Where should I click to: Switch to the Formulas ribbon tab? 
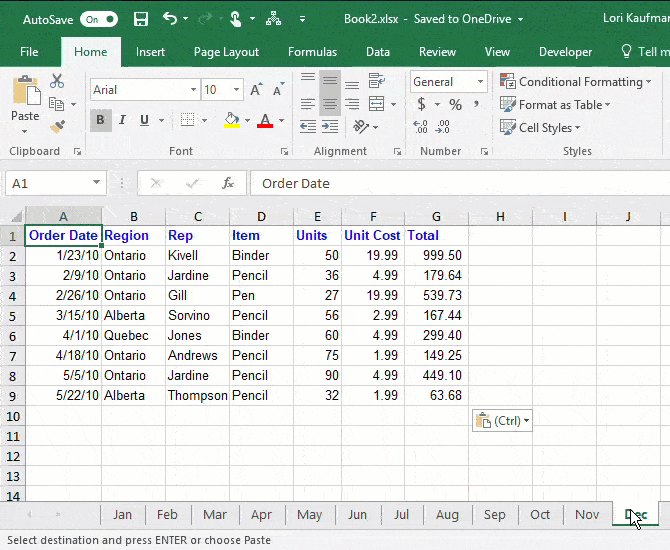(x=312, y=52)
